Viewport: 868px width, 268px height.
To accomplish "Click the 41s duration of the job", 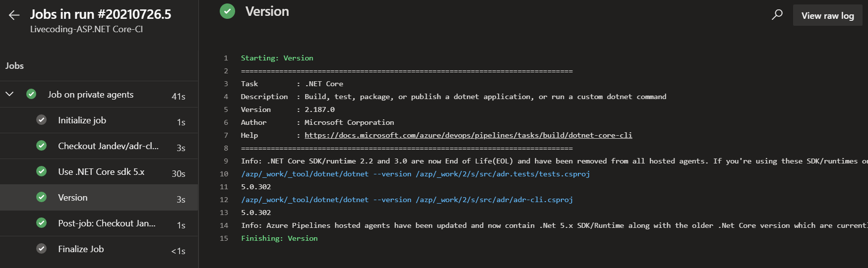I will (179, 97).
